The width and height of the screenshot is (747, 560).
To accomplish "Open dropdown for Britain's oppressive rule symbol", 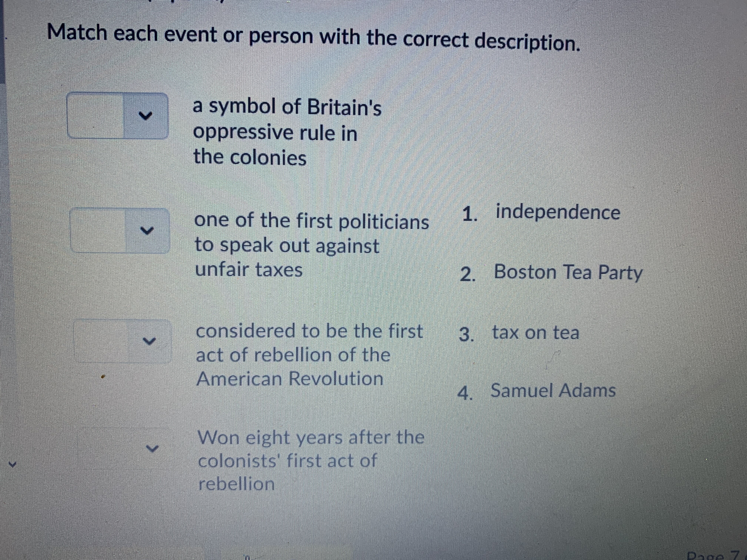I will pos(146,116).
